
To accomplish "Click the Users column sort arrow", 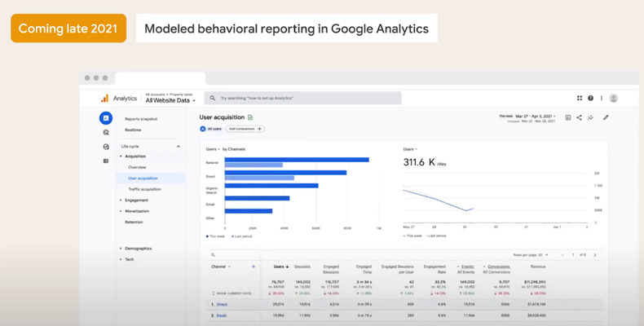I will (x=287, y=267).
